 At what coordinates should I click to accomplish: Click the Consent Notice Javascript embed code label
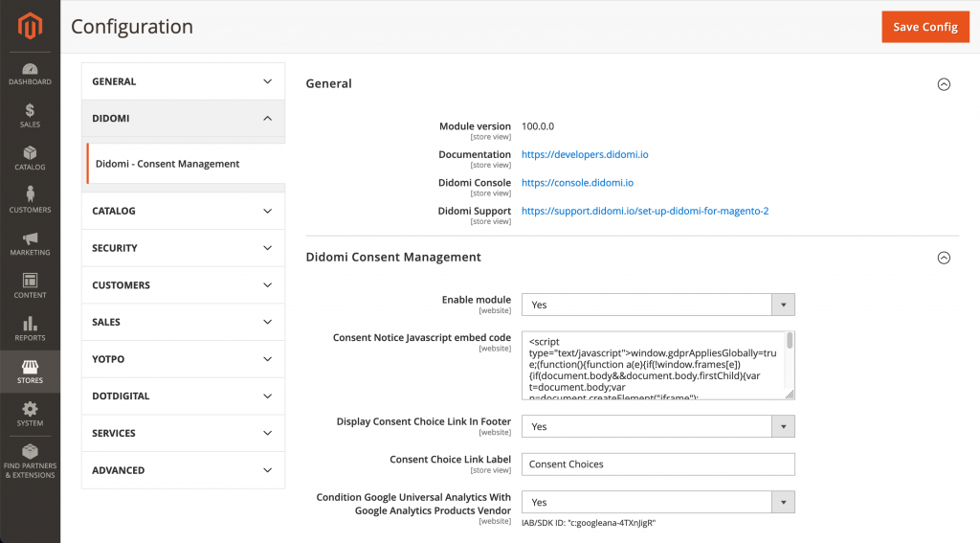(x=422, y=338)
